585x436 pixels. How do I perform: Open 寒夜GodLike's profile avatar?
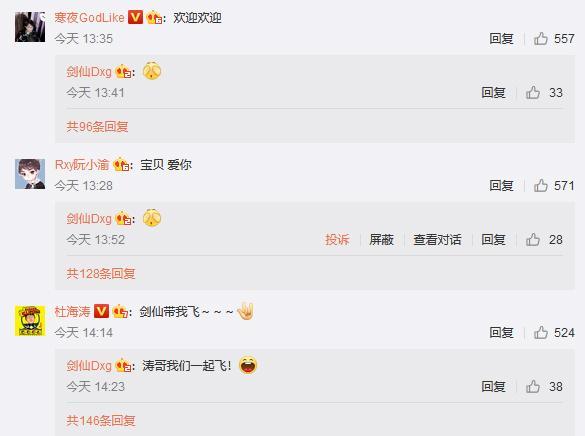[x=30, y=27]
